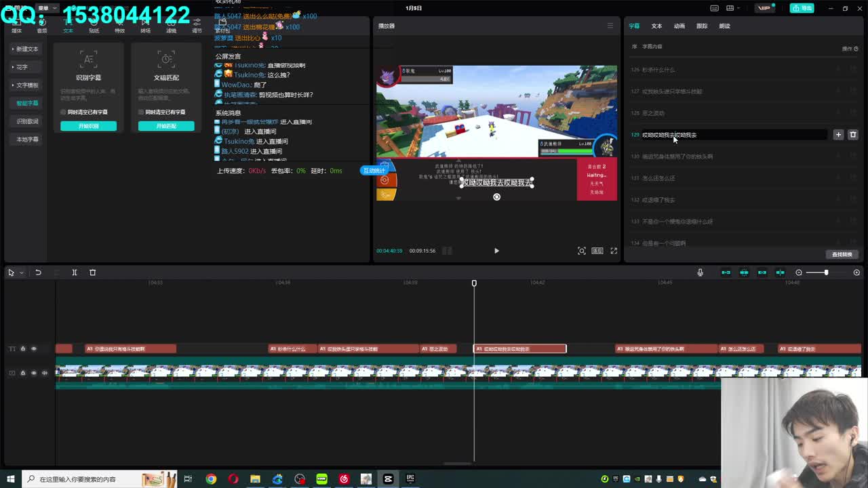Select the 识别歌词 side tab

point(27,121)
